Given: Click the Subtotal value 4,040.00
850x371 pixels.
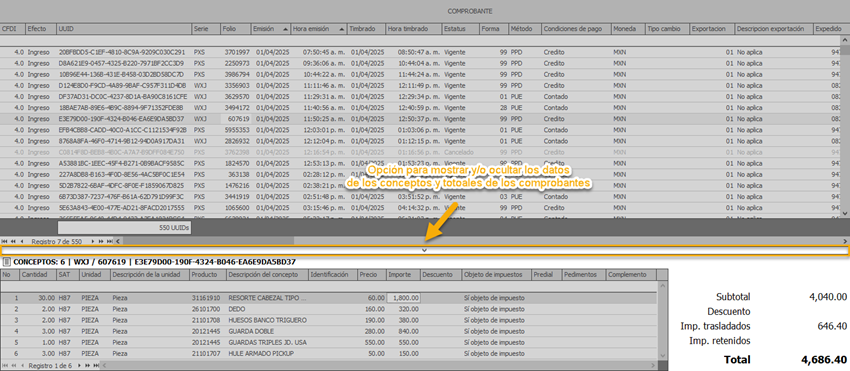Looking at the screenshot, I should pyautogui.click(x=827, y=297).
